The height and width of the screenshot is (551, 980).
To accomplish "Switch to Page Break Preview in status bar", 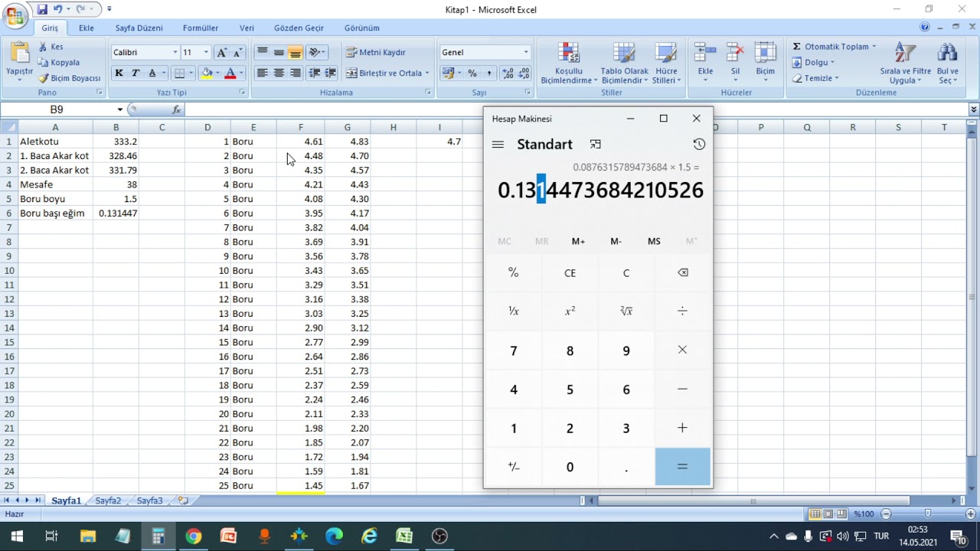I will tap(841, 514).
